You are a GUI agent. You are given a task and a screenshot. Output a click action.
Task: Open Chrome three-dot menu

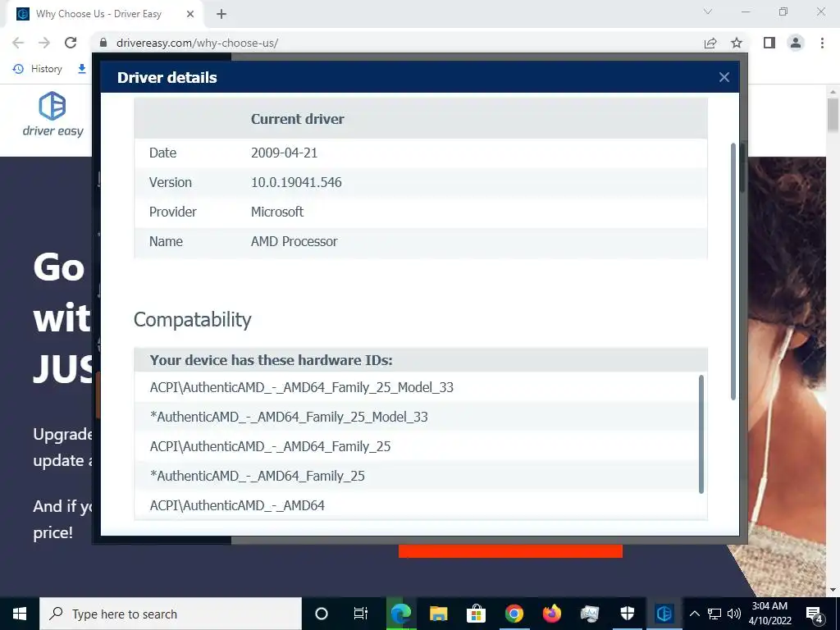tap(822, 43)
